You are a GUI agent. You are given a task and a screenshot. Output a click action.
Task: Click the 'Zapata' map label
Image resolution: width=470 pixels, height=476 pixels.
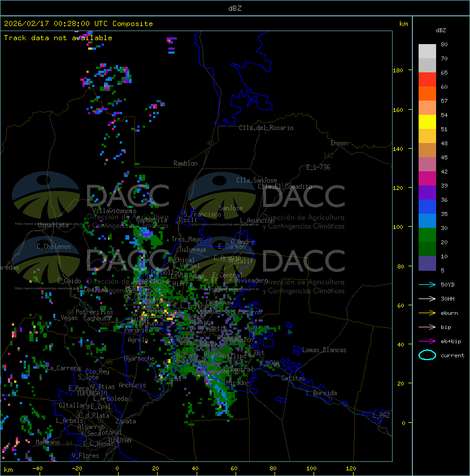click(125, 421)
